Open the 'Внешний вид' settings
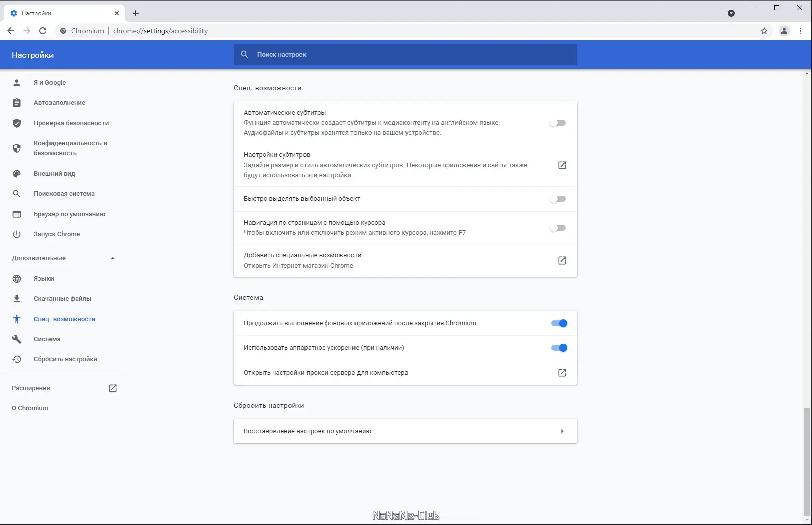 [54, 173]
